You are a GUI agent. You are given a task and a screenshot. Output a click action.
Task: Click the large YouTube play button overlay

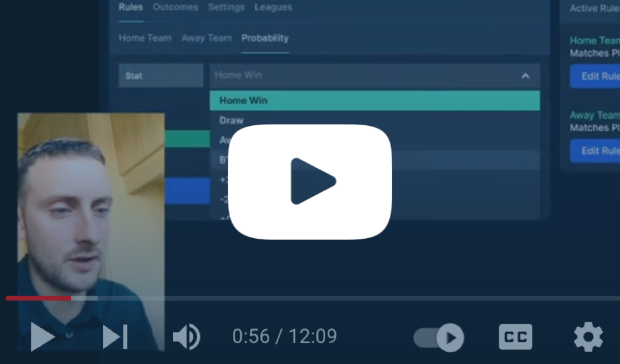310,181
